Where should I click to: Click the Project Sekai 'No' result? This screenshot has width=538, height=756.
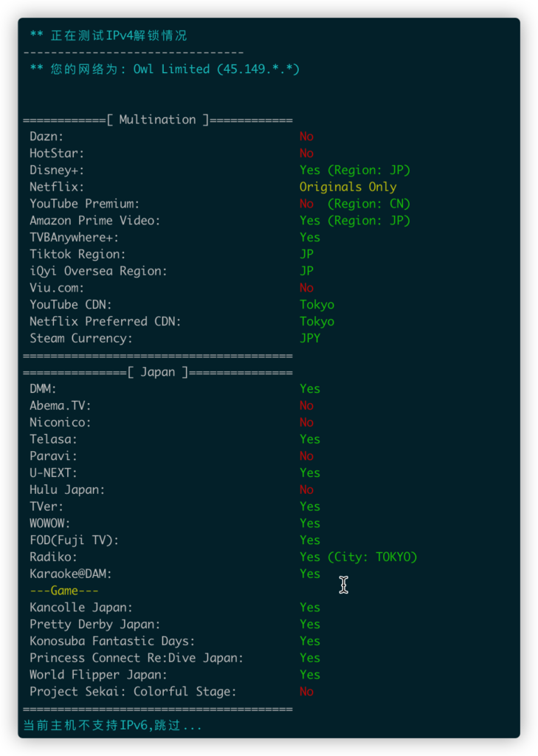[306, 691]
